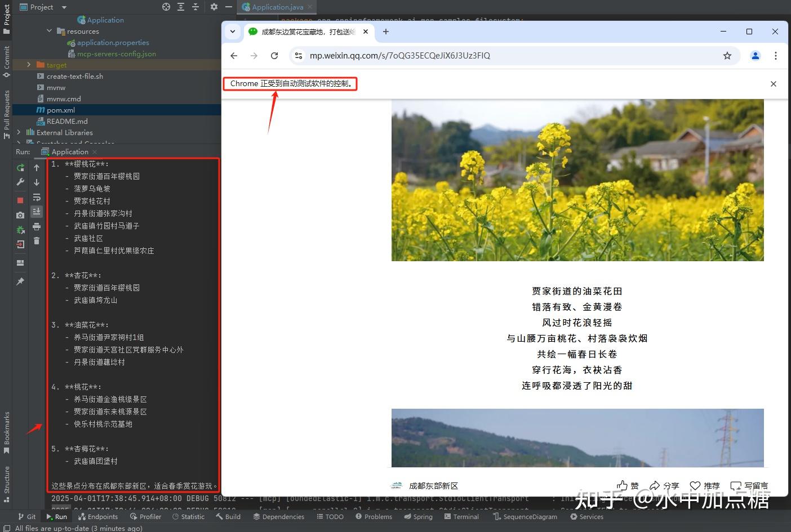Viewport: 791px width, 532px height.
Task: Reload the WeChat article page
Action: (274, 56)
